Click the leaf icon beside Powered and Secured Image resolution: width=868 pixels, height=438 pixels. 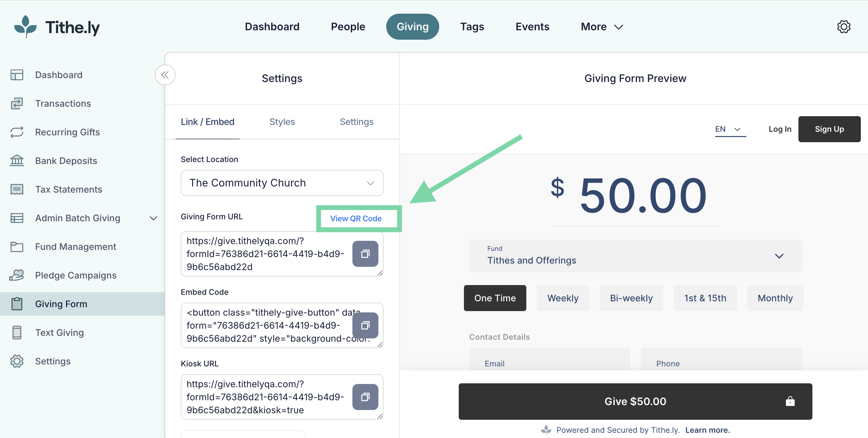[x=546, y=430]
